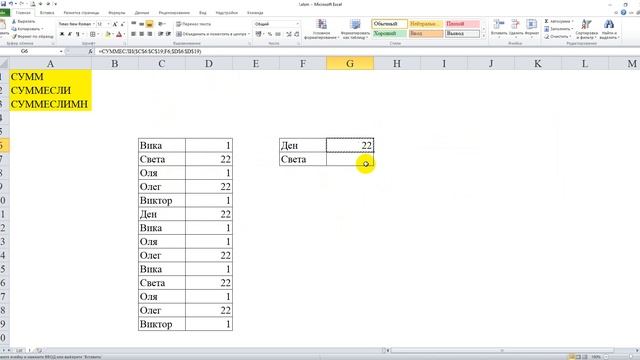Viewport: 640px width, 360px height.
Task: Switch to the Вставка ribbon tab
Action: pyautogui.click(x=47, y=13)
